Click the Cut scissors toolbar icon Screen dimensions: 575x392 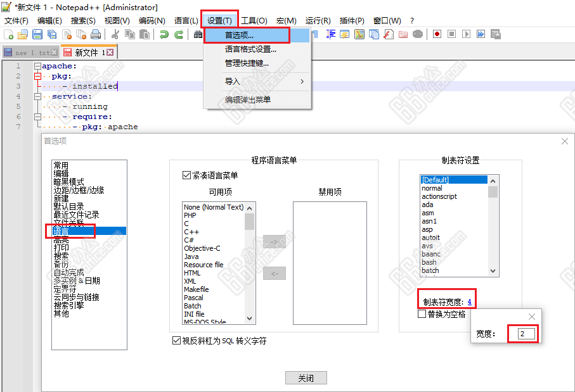coord(115,34)
